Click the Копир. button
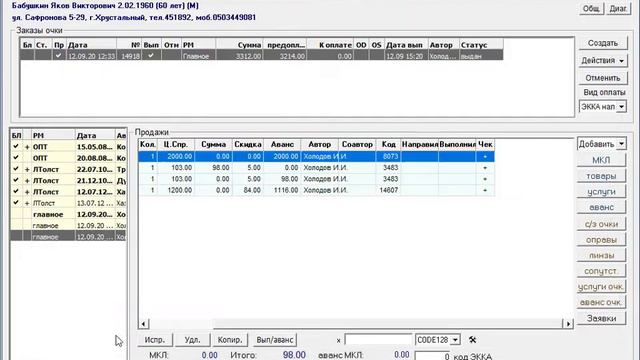Image resolution: width=640 pixels, height=360 pixels. (x=230, y=340)
